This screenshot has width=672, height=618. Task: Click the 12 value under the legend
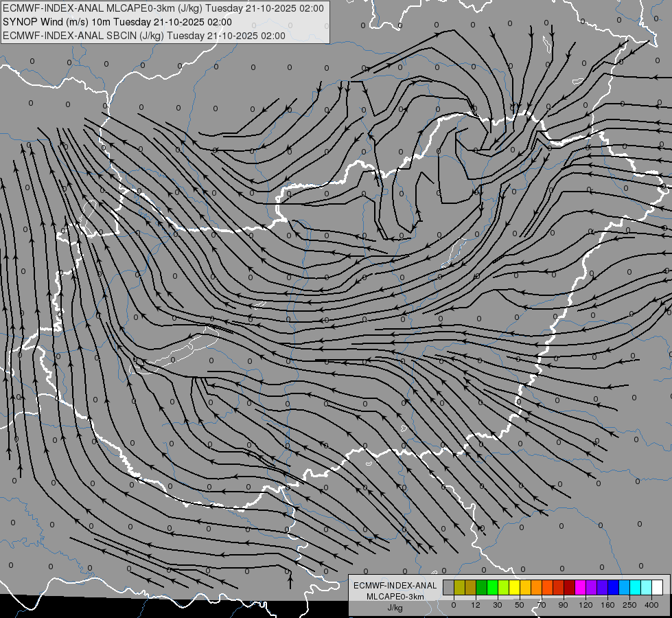point(476,605)
